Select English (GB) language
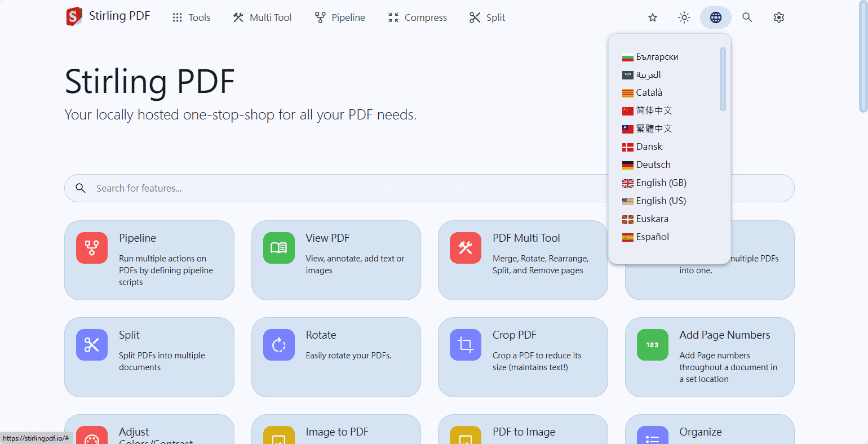The image size is (868, 444). [x=661, y=183]
